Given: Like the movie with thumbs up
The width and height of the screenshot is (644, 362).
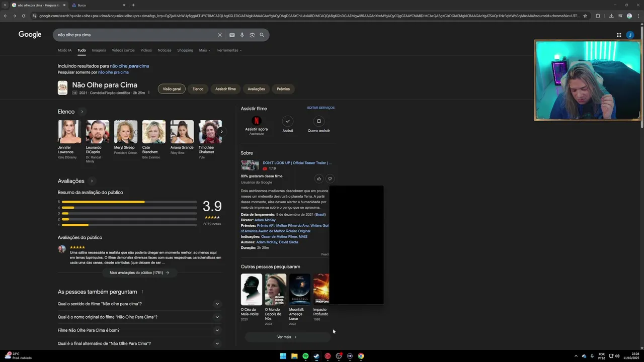Looking at the screenshot, I should 319,178.
